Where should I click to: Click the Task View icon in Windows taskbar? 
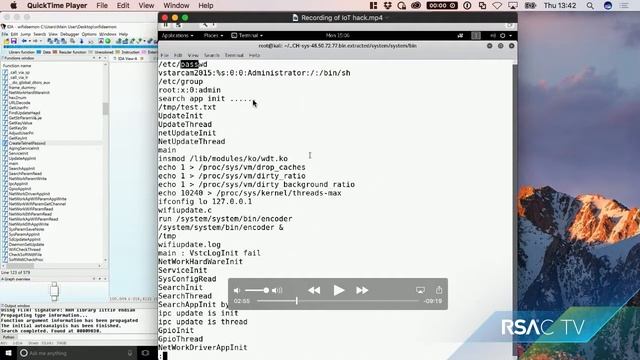(145, 353)
